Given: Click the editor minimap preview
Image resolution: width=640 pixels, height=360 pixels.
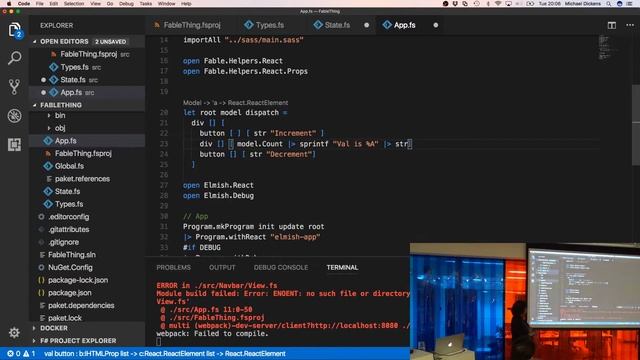Looking at the screenshot, I should (x=608, y=47).
